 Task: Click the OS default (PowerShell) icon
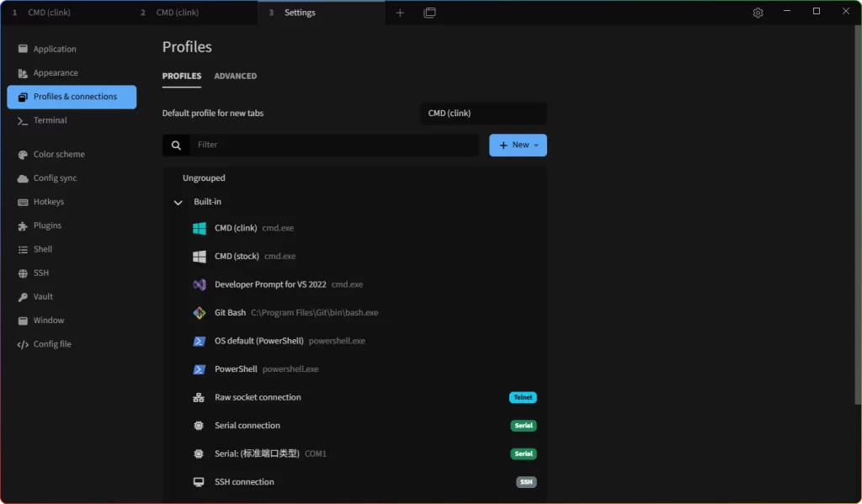199,342
